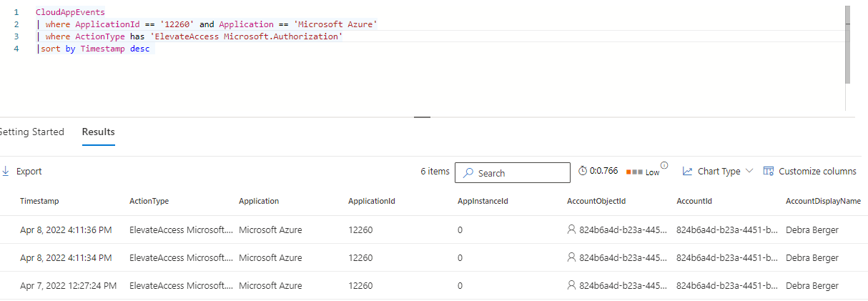Click the info icon next to Low
868x301 pixels.
click(x=664, y=166)
